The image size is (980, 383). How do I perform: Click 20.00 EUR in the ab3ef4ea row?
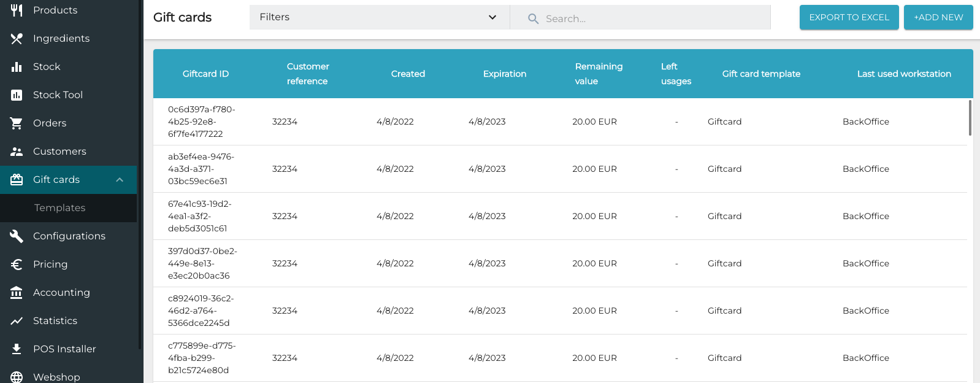pos(594,169)
